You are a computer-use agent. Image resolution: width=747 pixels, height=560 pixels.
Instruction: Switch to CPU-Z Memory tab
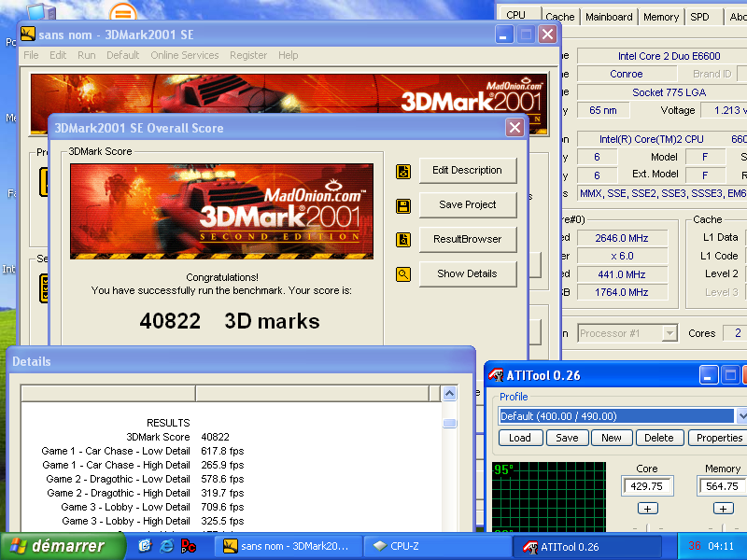pyautogui.click(x=661, y=17)
